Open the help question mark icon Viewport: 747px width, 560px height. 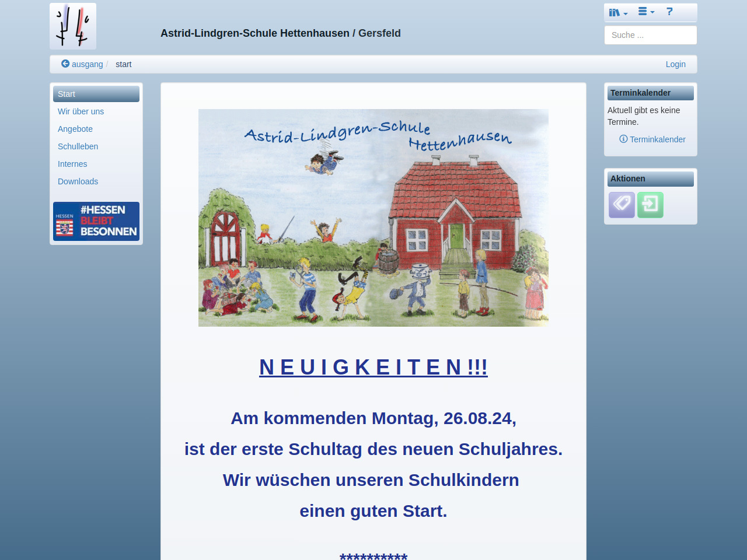[x=669, y=12]
